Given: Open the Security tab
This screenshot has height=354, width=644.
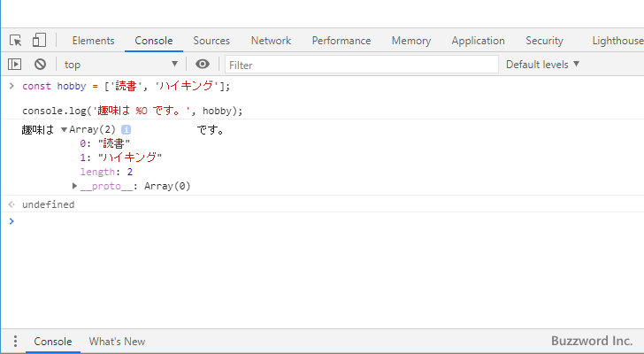Looking at the screenshot, I should [544, 41].
